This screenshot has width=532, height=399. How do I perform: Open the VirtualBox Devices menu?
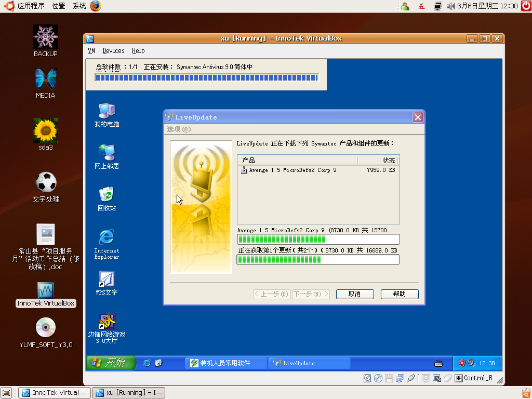pyautogui.click(x=114, y=50)
